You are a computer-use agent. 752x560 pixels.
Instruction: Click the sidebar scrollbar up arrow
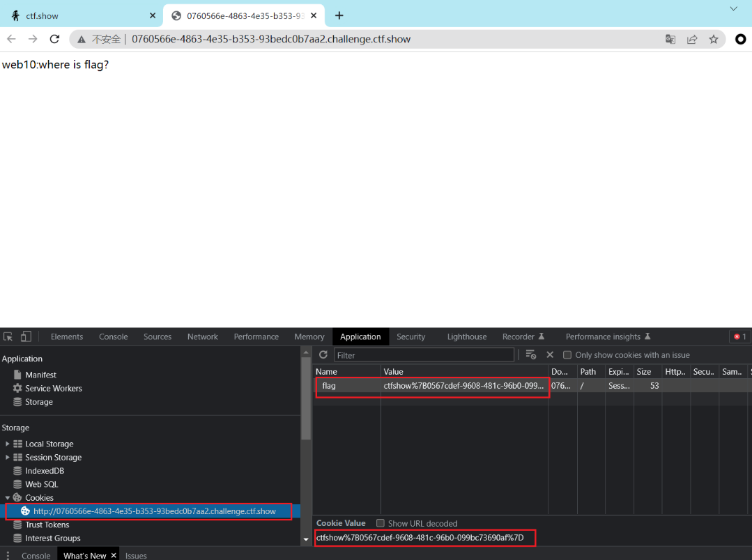coord(306,352)
